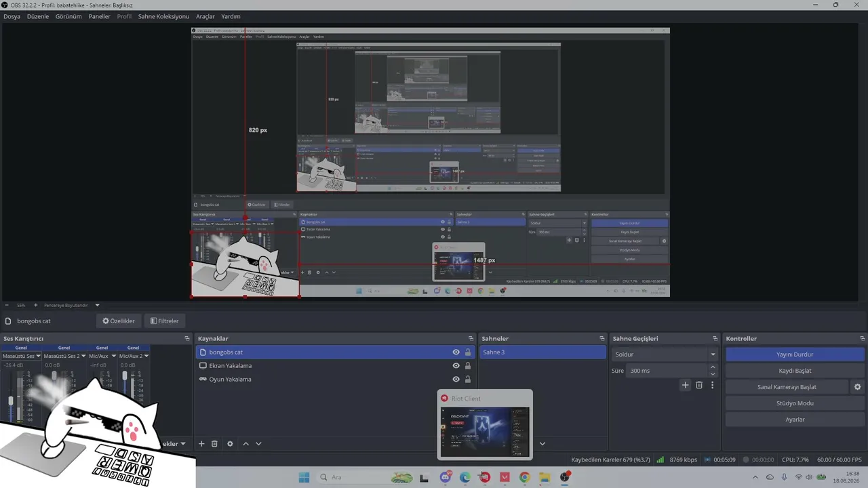The height and width of the screenshot is (488, 868).
Task: Open the Soldur transition dropdown
Action: point(665,354)
